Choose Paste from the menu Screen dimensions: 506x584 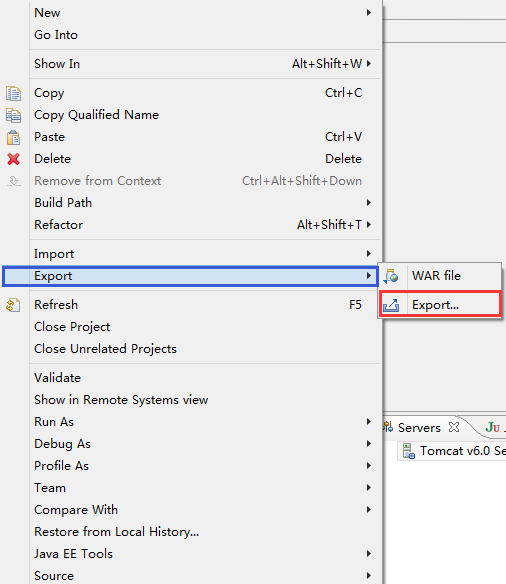click(205, 137)
